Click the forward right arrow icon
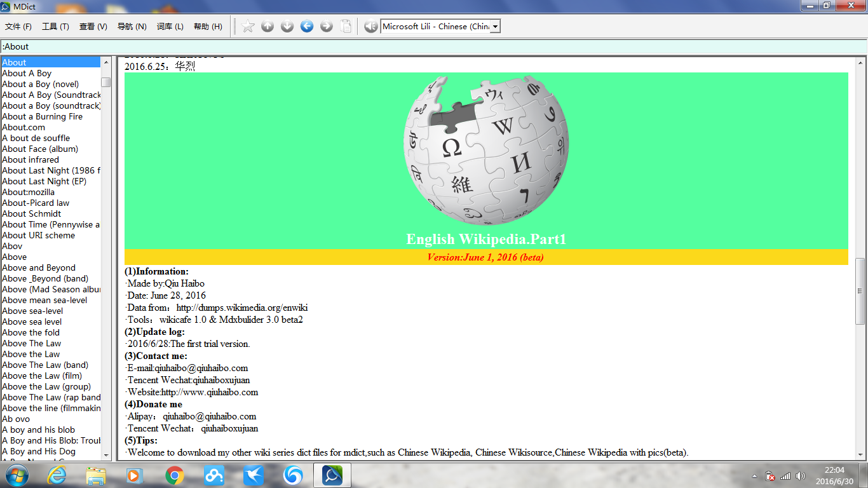This screenshot has width=868, height=488. pos(327,26)
